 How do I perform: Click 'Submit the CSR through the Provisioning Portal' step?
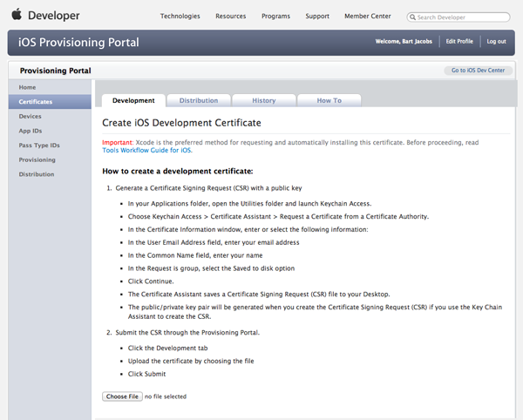pyautogui.click(x=187, y=332)
